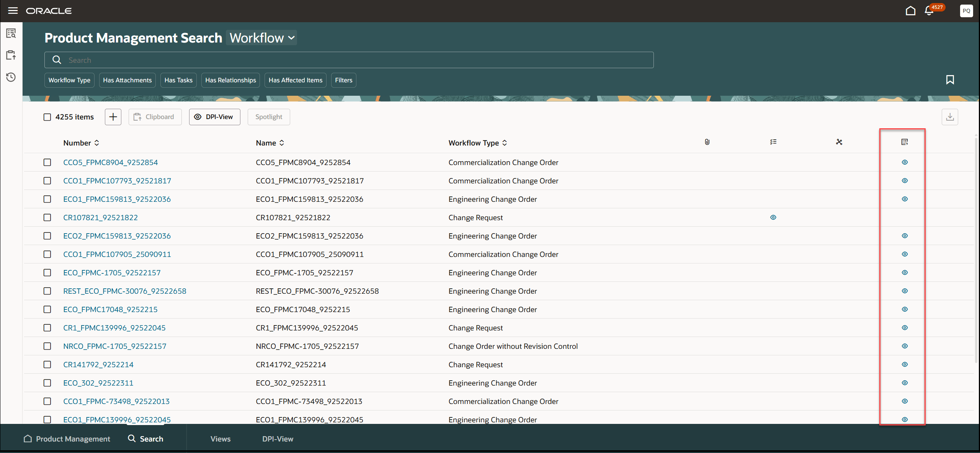Select the checkbox next to 4255 items

click(x=47, y=117)
